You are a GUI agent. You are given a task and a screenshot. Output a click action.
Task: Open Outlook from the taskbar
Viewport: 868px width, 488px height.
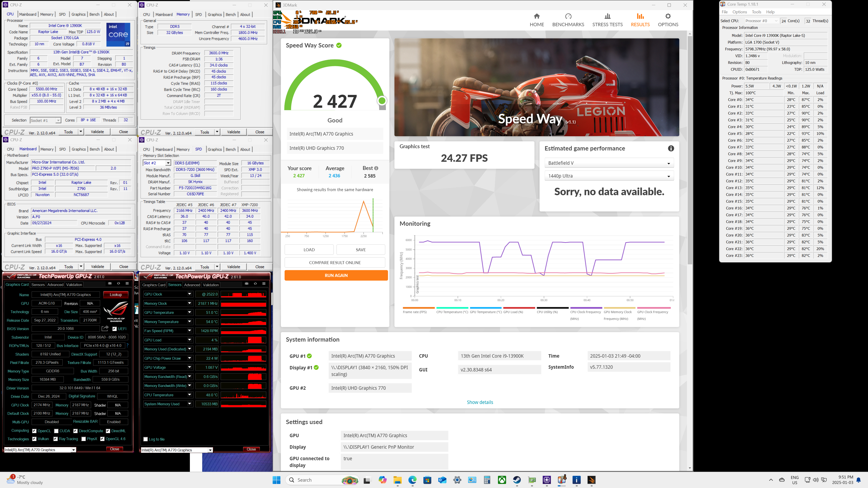pos(442,480)
